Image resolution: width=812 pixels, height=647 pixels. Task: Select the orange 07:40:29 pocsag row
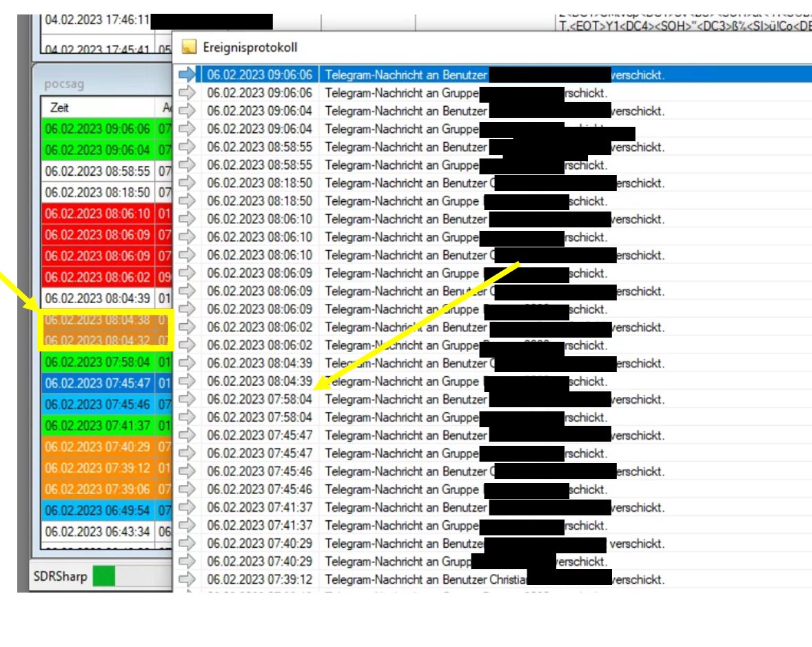coord(97,446)
